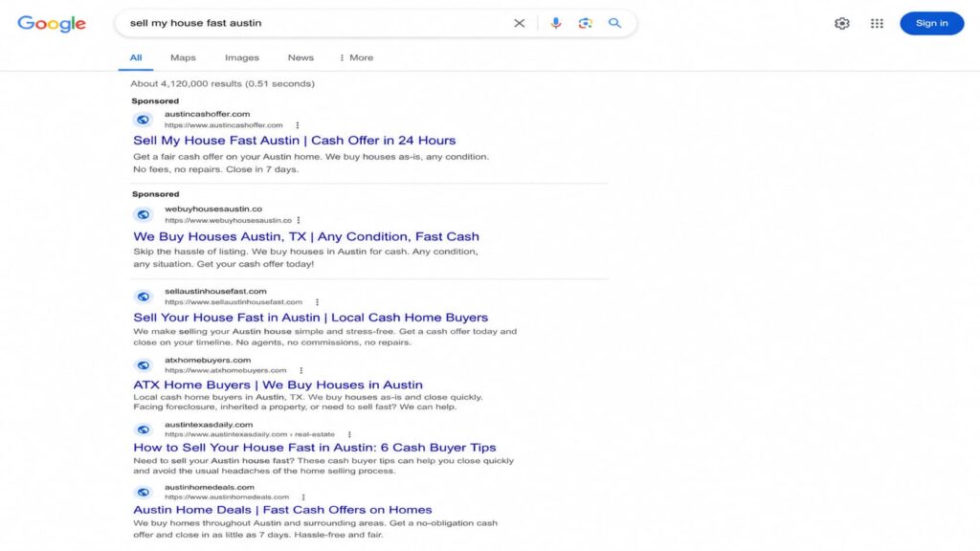Open Google Lens image search icon
Image resolution: width=980 pixels, height=551 pixels.
585,23
